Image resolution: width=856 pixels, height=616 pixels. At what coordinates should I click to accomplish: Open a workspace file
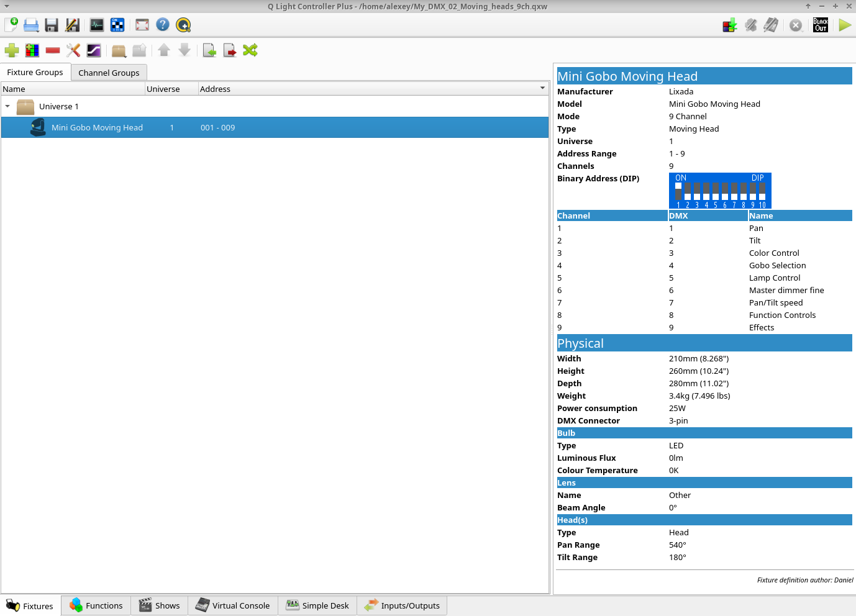coord(31,25)
